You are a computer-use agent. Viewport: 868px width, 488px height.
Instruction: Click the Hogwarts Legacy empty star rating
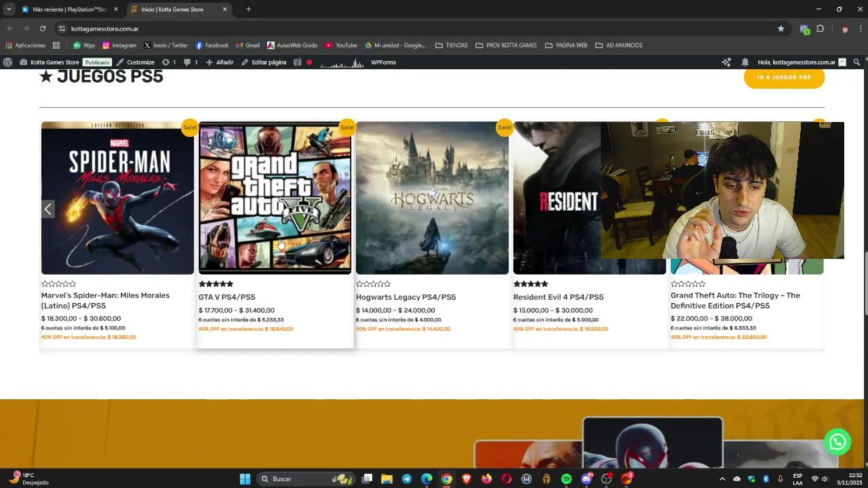(373, 284)
